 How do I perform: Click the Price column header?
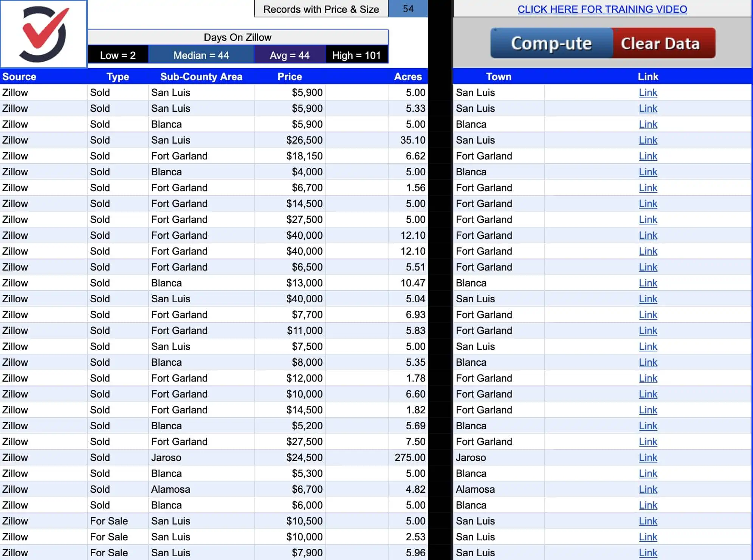(x=290, y=76)
